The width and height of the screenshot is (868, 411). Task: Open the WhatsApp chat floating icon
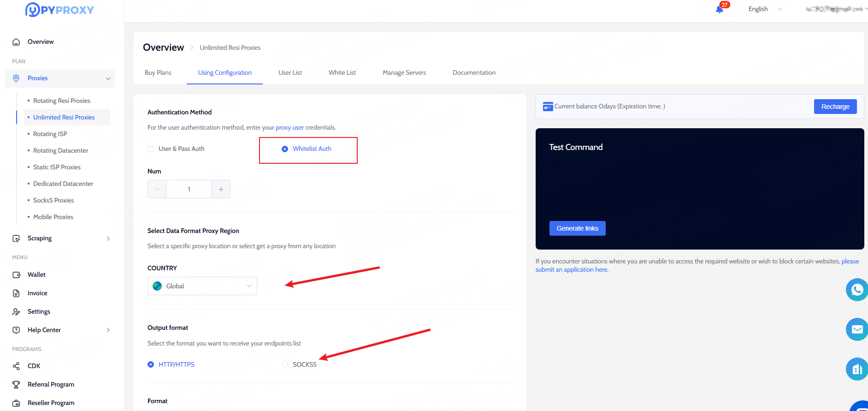point(857,290)
